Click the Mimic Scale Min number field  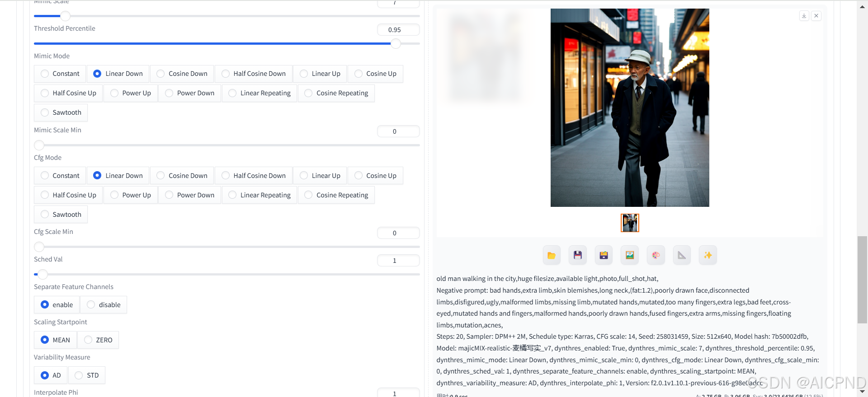(x=398, y=131)
